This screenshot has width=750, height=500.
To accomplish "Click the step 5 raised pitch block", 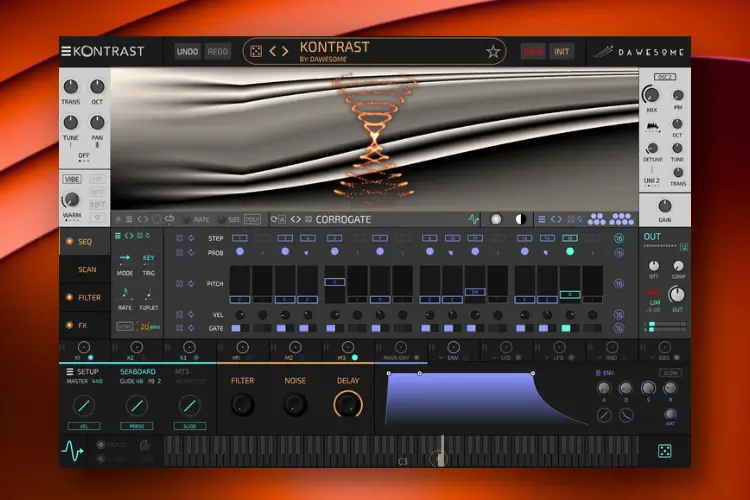I will [x=334, y=282].
